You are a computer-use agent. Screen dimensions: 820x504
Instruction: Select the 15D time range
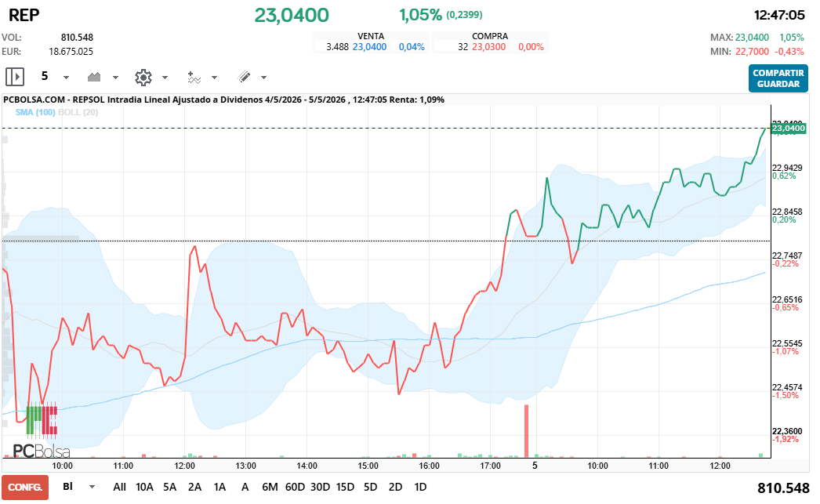coord(345,487)
